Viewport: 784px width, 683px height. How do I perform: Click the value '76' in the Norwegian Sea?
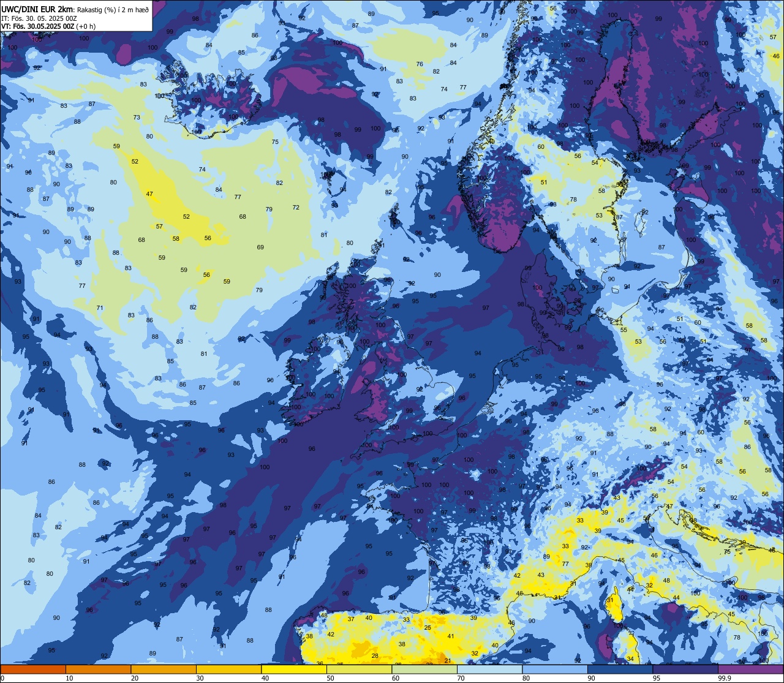pos(420,64)
